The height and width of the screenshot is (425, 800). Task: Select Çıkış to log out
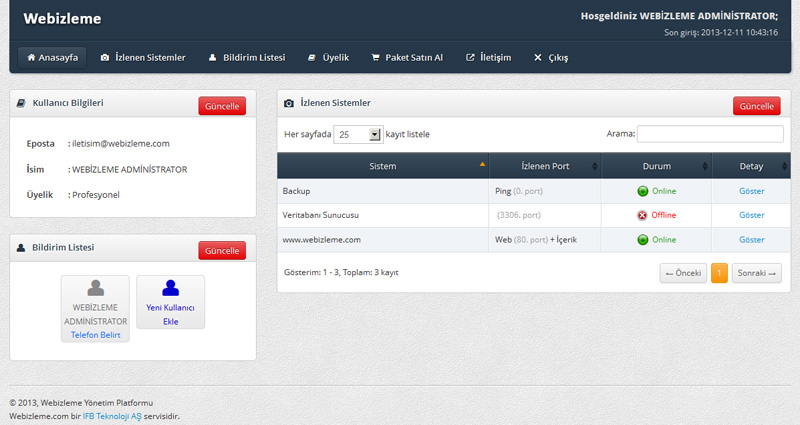pos(551,58)
